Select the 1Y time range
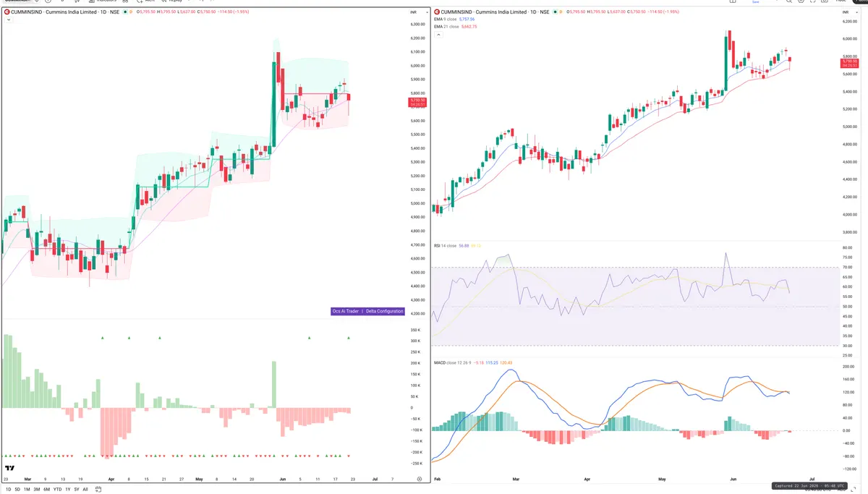Image resolution: width=868 pixels, height=494 pixels. click(68, 489)
